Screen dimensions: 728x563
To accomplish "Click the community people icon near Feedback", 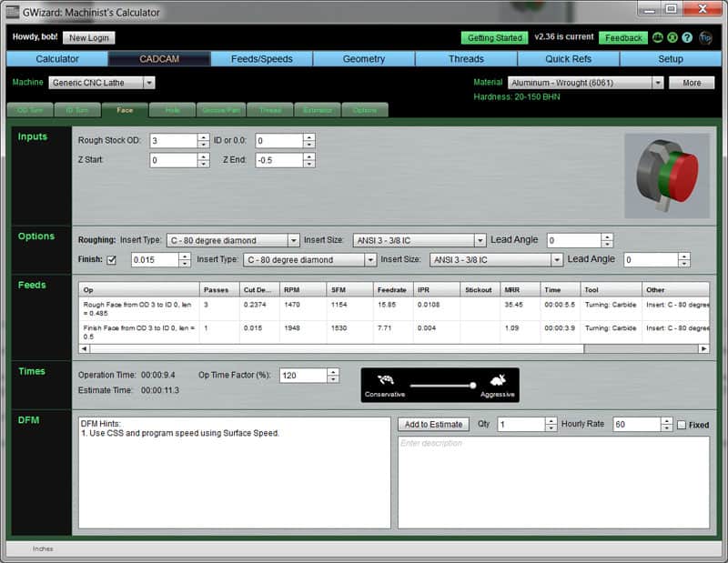I will point(658,37).
